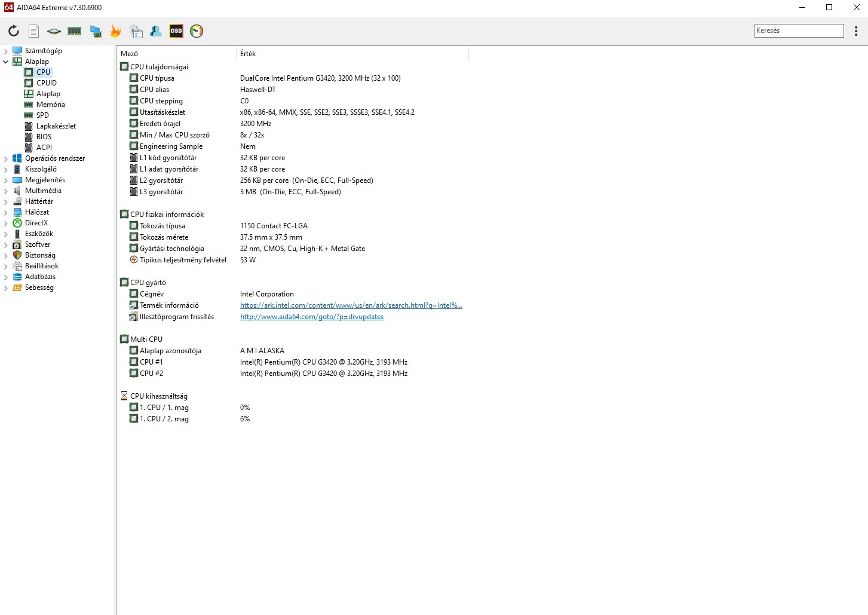Viewport: 868px width, 615px height.
Task: Select the CPU #2 row
Action: coord(293,374)
